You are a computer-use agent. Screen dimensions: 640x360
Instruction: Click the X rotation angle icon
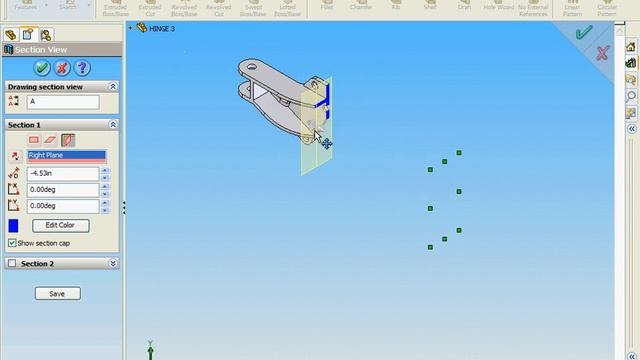[x=13, y=189]
